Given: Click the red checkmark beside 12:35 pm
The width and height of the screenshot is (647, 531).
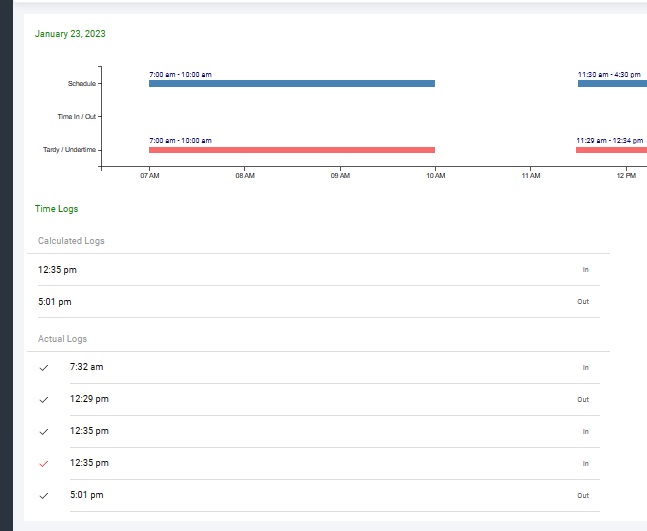Looking at the screenshot, I should (x=43, y=464).
